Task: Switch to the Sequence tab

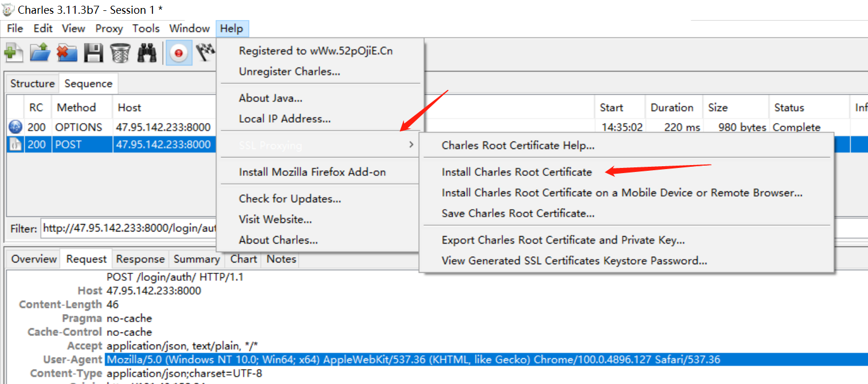Action: [x=88, y=84]
